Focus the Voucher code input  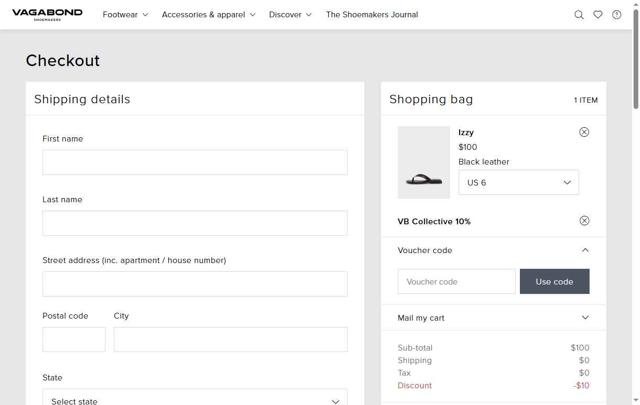click(456, 281)
